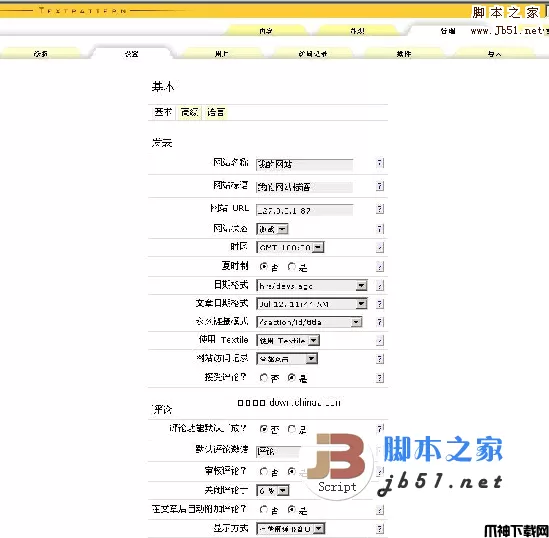Choose 否 for 接受评论 accept comments

(x=264, y=378)
